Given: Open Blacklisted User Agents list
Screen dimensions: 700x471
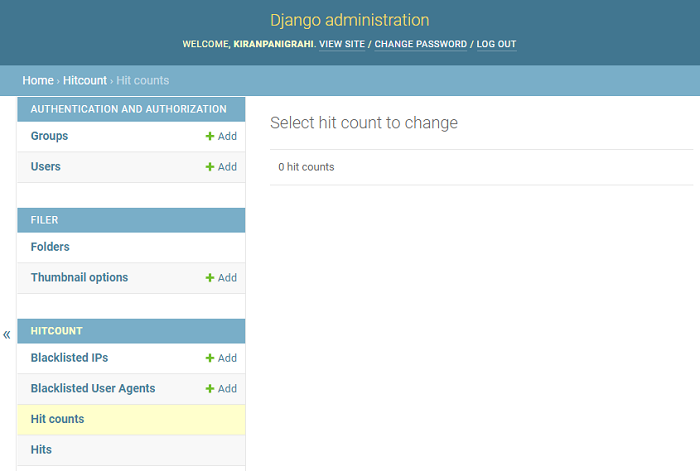Looking at the screenshot, I should click(x=93, y=388).
